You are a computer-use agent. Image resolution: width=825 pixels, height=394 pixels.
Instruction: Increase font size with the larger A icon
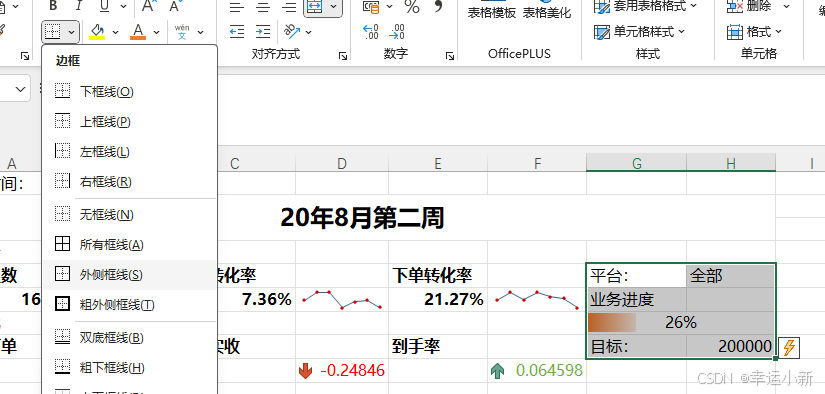(x=149, y=6)
